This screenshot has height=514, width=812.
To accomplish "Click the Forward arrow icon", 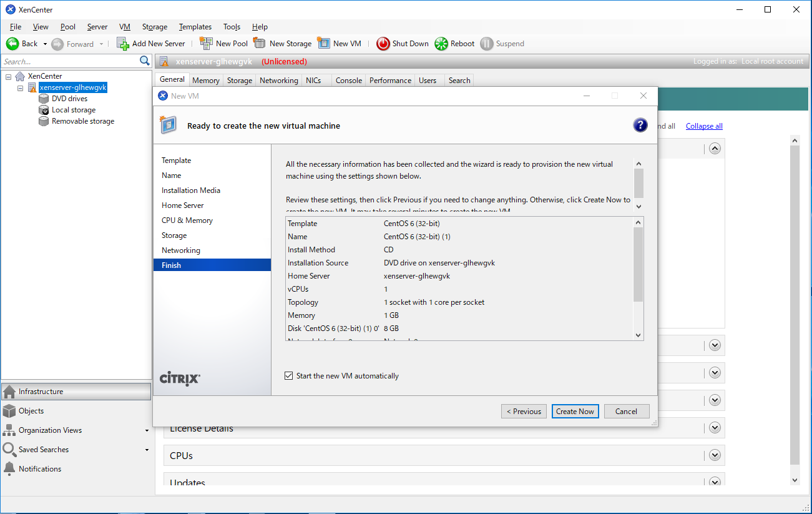I will pyautogui.click(x=57, y=44).
